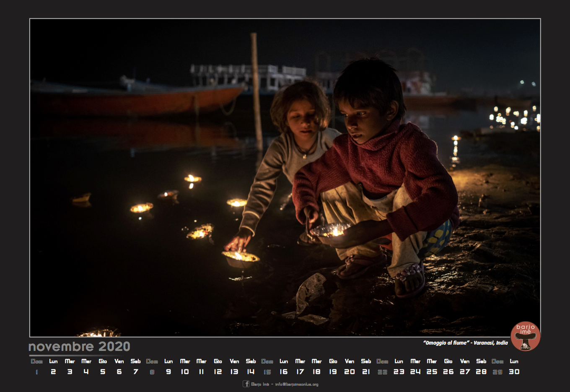Open the info@barjoimeonlus.org email link

tap(297, 384)
